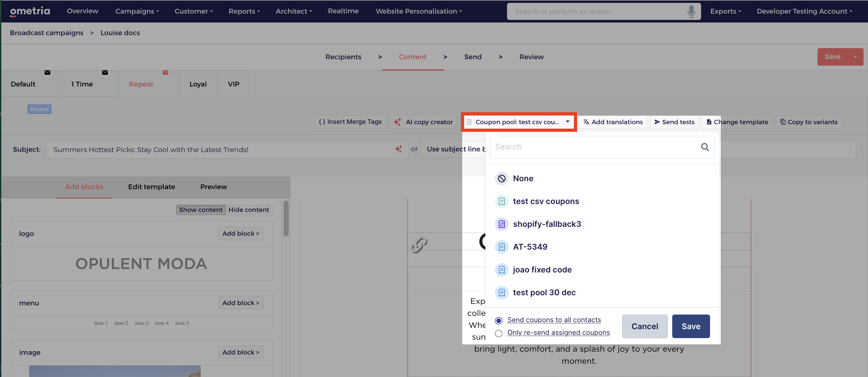Select 'Send coupons to all contacts' radio
The image size is (868, 377).
pyautogui.click(x=498, y=321)
